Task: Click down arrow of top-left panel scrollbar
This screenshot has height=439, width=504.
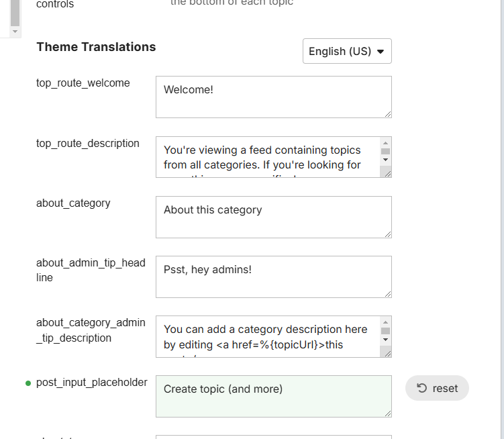Action: click(15, 31)
